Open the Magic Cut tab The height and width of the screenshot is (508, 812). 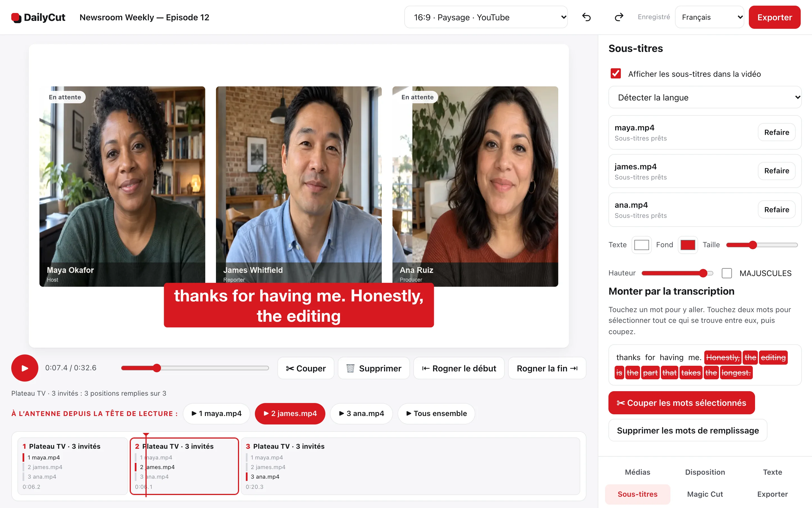click(x=705, y=494)
